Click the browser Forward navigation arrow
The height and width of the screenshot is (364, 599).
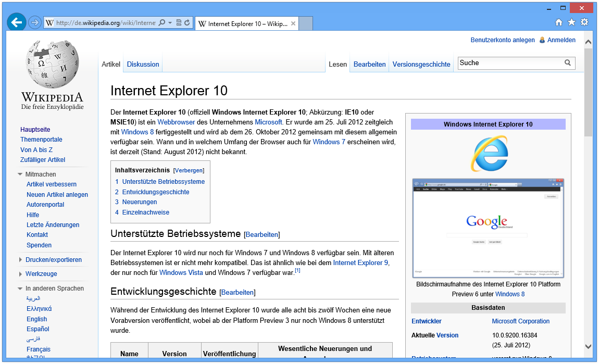pyautogui.click(x=34, y=22)
